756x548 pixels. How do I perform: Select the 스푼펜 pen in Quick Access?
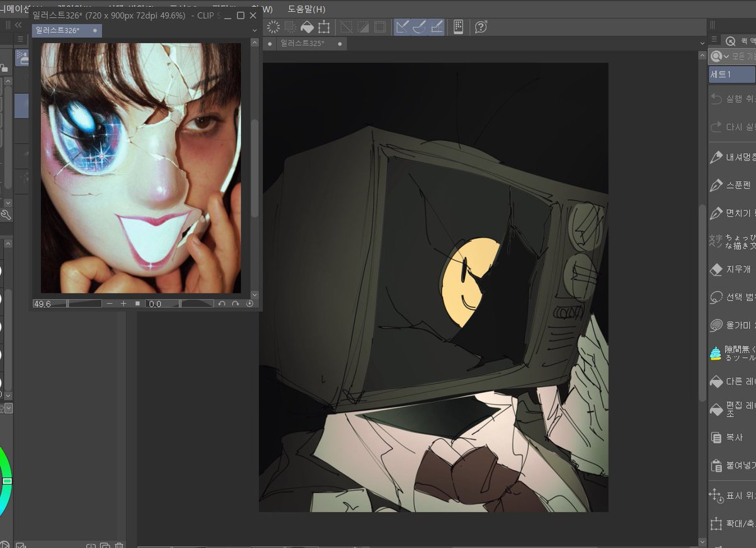(733, 185)
